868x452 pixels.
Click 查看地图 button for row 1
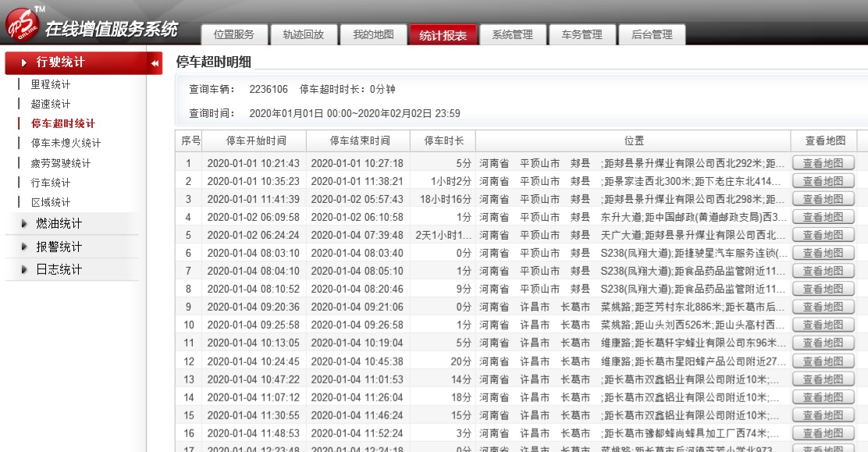pyautogui.click(x=824, y=163)
